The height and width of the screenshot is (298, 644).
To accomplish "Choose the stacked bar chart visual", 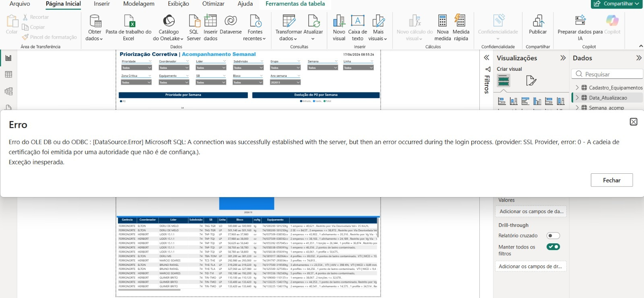I will [502, 101].
